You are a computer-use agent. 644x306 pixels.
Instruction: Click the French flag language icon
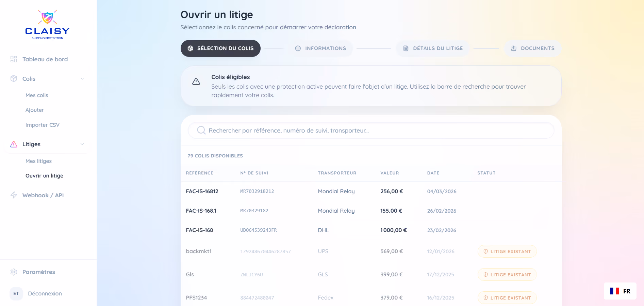(x=614, y=291)
